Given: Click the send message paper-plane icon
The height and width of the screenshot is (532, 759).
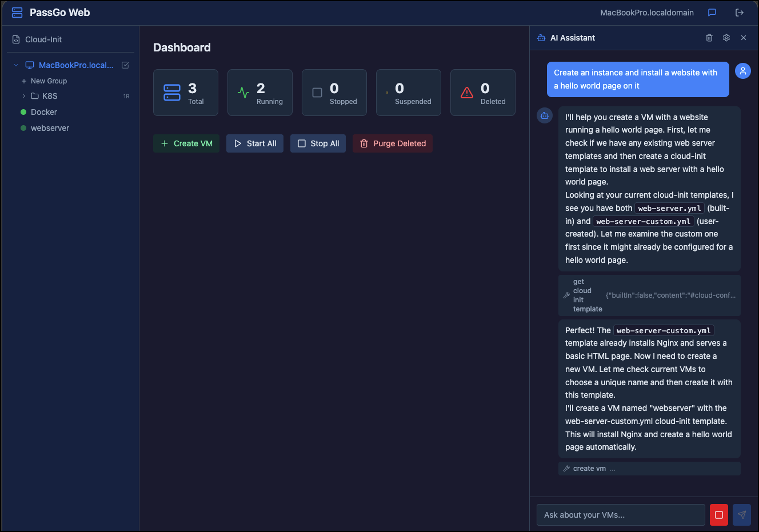Looking at the screenshot, I should [x=742, y=514].
